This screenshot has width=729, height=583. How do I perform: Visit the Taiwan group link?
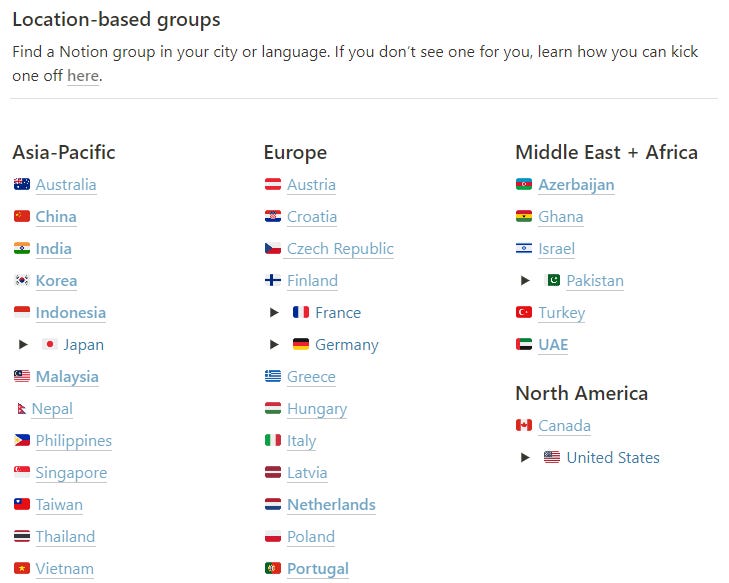coord(59,505)
